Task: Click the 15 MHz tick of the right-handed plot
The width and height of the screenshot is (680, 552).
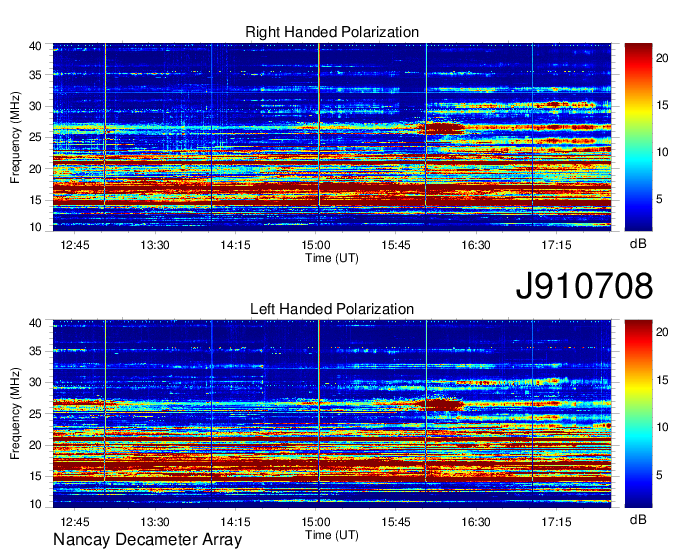Action: 35,200
